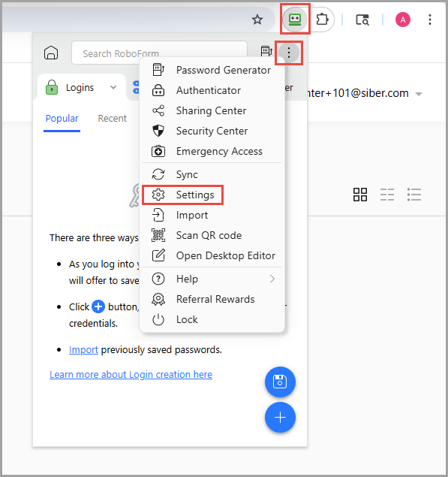Expand the Help submenu arrow
The image size is (448, 477).
tap(272, 279)
